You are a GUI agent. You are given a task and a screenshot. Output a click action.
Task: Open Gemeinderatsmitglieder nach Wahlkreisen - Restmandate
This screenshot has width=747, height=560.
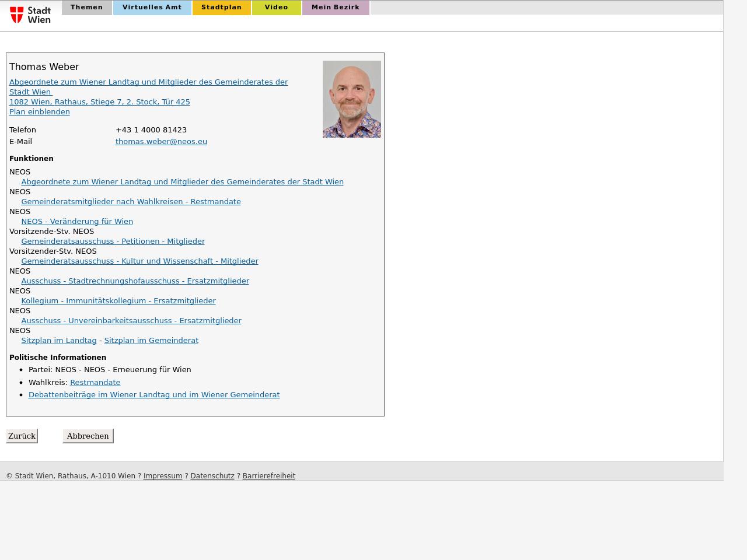point(131,201)
